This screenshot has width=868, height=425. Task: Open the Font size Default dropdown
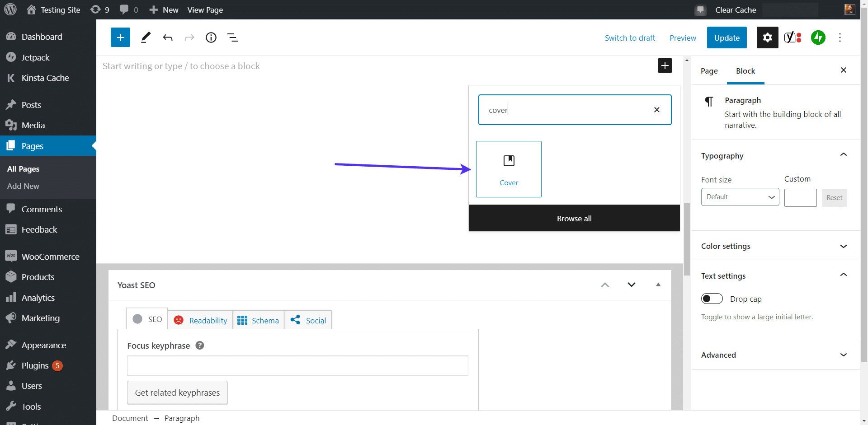[x=740, y=197]
